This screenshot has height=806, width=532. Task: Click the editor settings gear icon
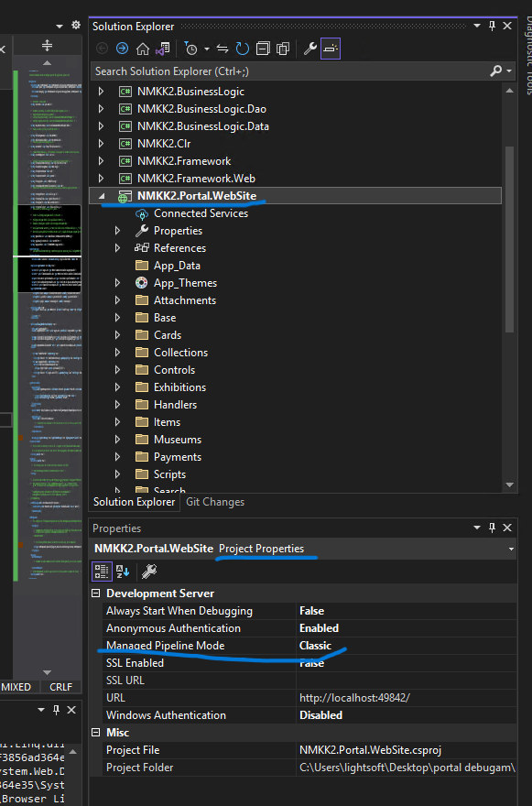[76, 26]
